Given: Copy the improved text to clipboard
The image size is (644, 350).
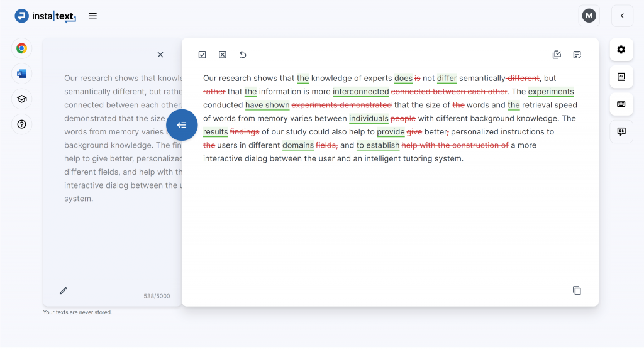Looking at the screenshot, I should coord(577,290).
